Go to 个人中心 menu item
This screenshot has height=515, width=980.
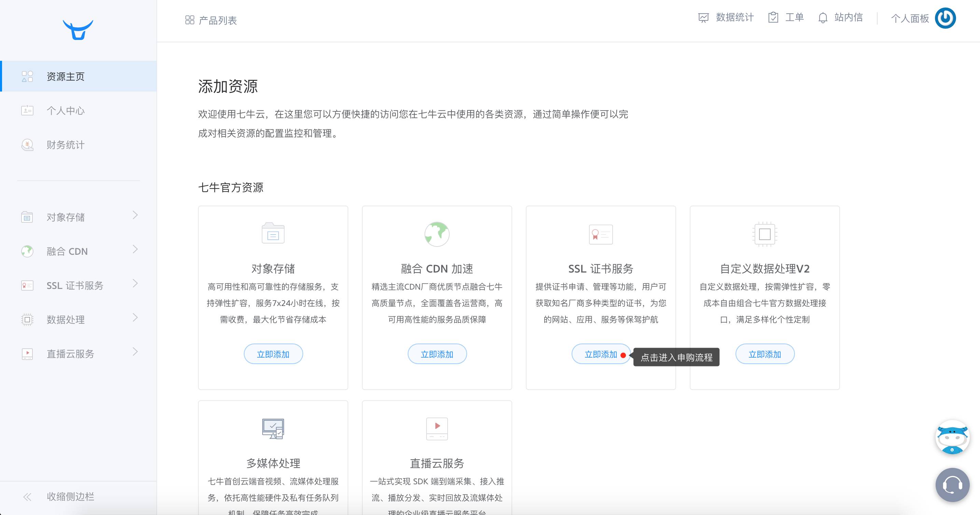click(66, 111)
